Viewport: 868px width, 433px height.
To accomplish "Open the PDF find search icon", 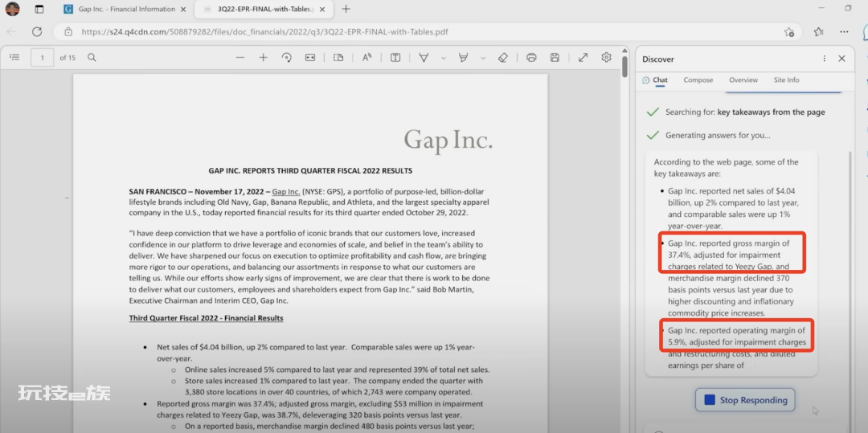I will [92, 58].
